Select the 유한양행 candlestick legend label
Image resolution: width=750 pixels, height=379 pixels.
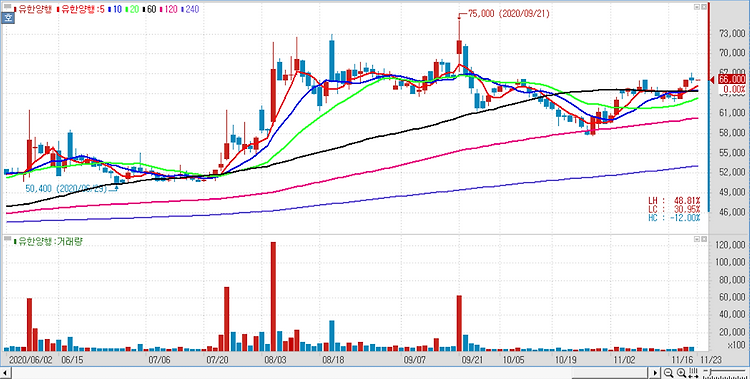tap(32, 9)
